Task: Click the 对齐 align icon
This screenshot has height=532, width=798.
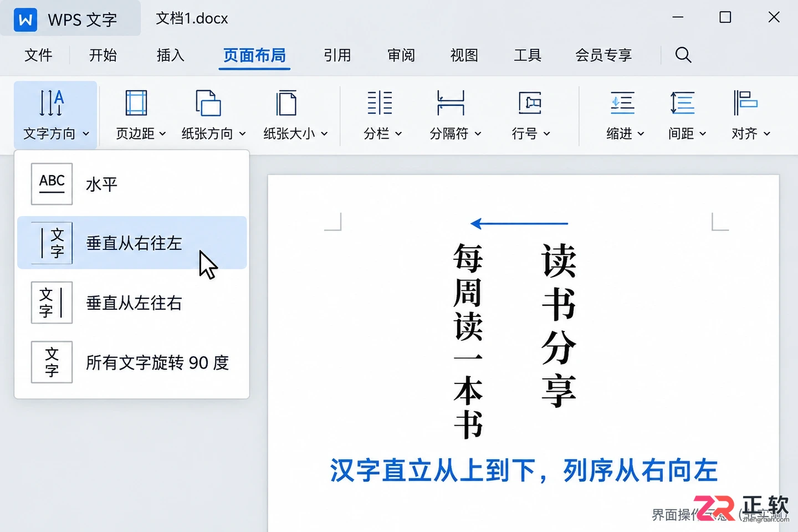Action: (745, 103)
